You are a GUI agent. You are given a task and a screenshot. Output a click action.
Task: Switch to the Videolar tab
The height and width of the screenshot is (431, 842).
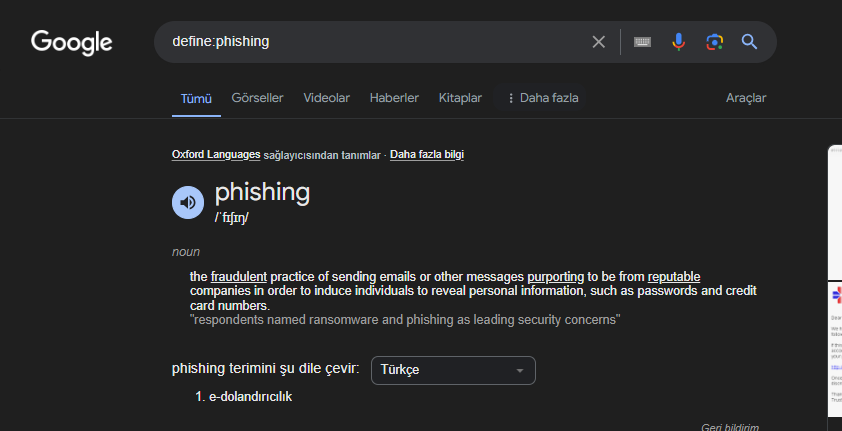pos(326,98)
